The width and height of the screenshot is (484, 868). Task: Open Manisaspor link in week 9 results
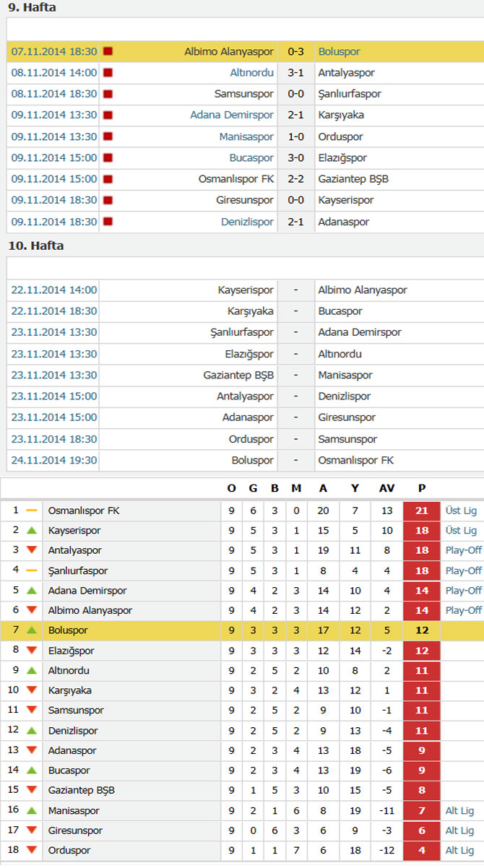pos(246,136)
